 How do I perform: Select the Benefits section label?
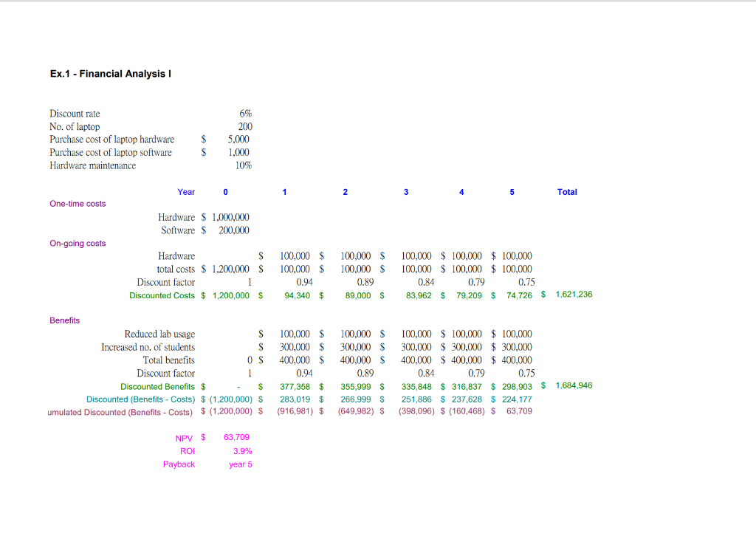click(64, 320)
